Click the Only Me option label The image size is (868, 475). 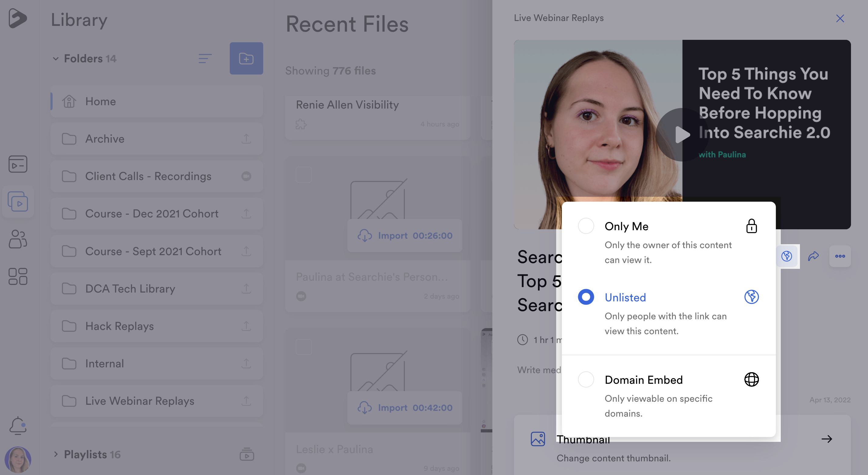pyautogui.click(x=626, y=226)
